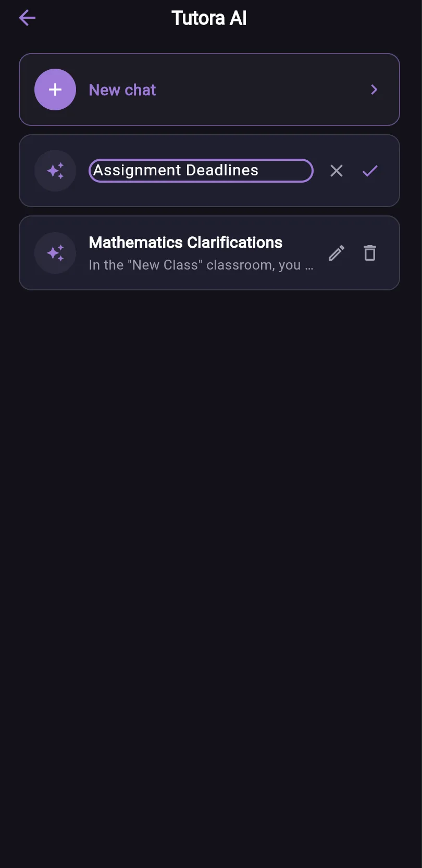Confirm the rename with the checkmark

point(370,171)
